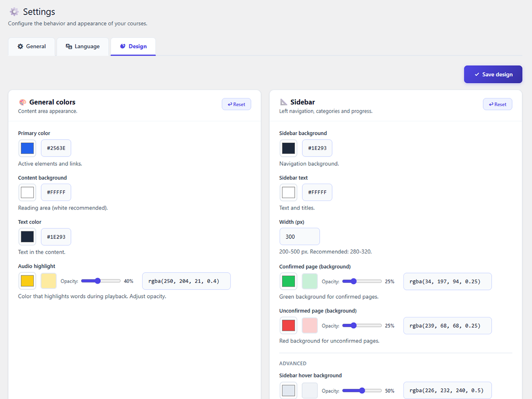Open the Primary color blue swatch
This screenshot has height=399, width=532.
[27, 148]
